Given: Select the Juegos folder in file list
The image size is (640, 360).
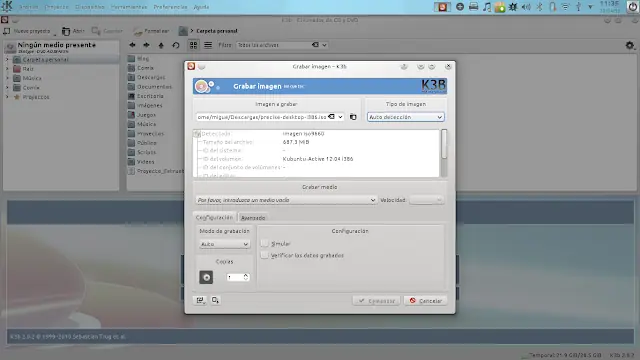Looking at the screenshot, I should click(142, 115).
